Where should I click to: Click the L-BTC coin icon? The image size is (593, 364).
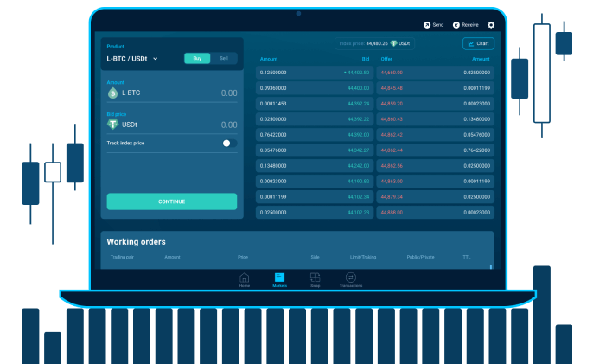(112, 93)
